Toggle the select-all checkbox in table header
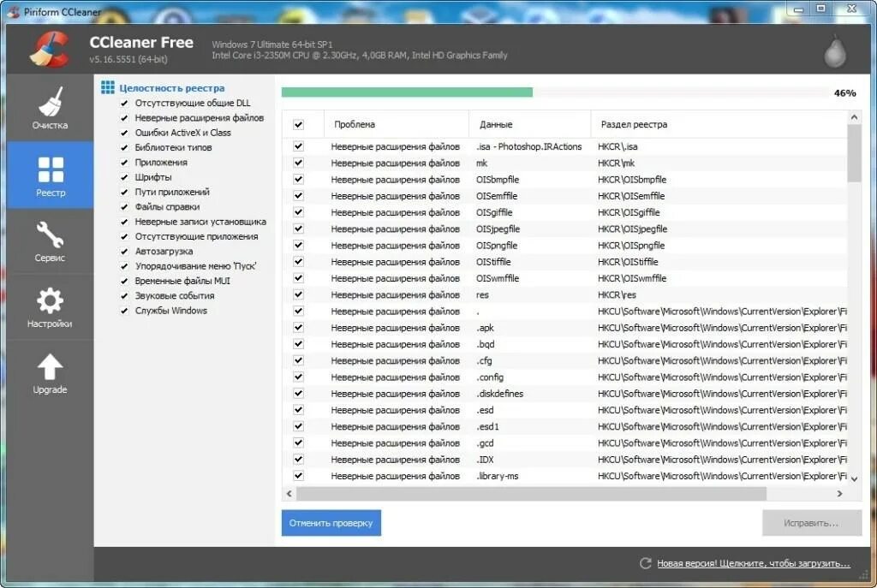Image resolution: width=877 pixels, height=588 pixels. (x=299, y=125)
